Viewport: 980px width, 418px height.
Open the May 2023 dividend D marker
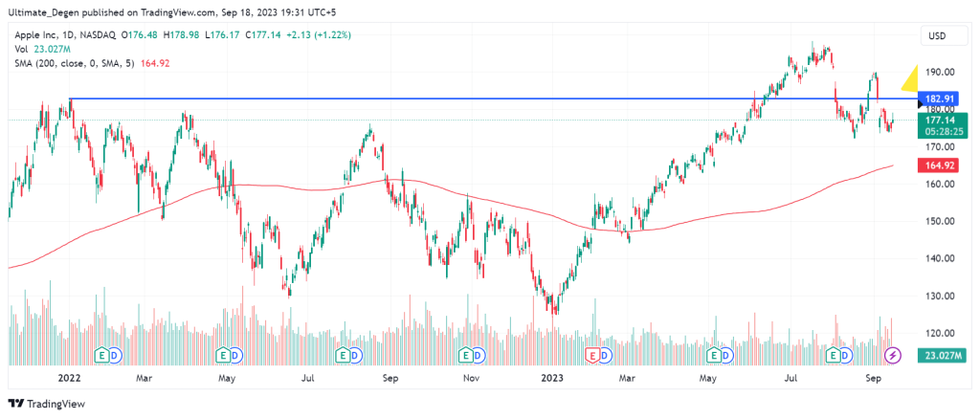(726, 356)
